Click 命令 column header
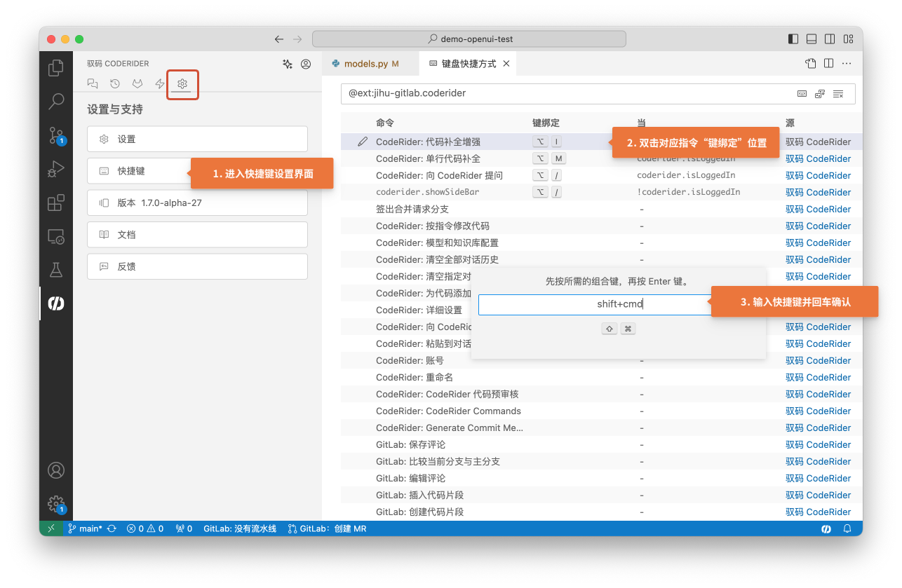Image resolution: width=902 pixels, height=588 pixels. (x=385, y=123)
